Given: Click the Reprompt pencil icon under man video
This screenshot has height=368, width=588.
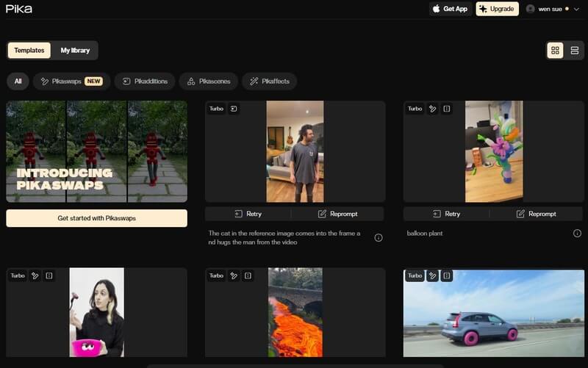Looking at the screenshot, I should pos(322,214).
